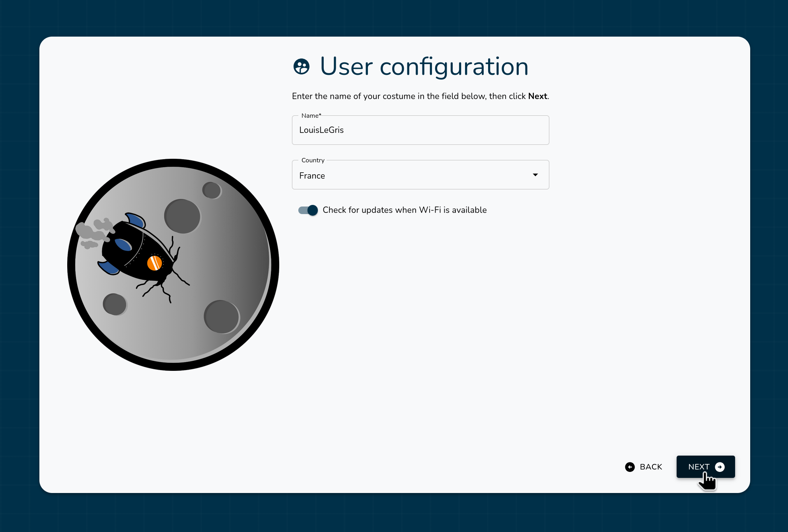Click the user configuration icon beside the title
Screen dimensions: 788x532
(302, 66)
